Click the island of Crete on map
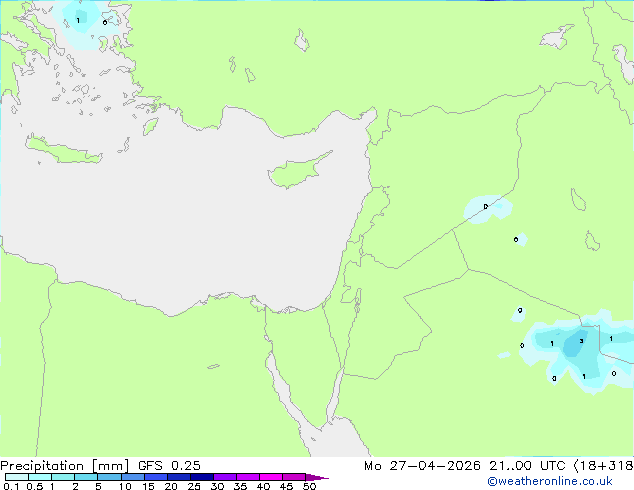The height and width of the screenshot is (490, 634). tap(63, 152)
